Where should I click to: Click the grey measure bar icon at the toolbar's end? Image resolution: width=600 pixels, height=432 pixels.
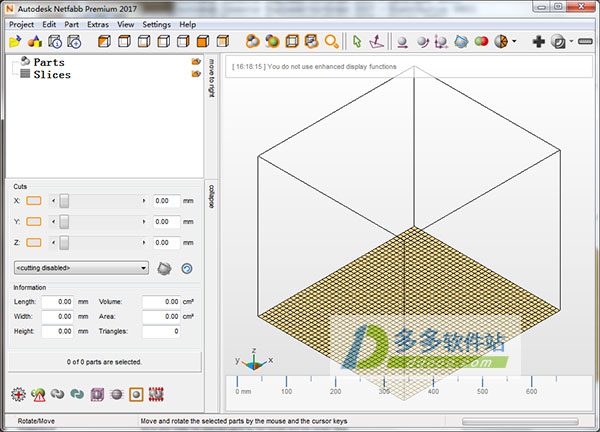coord(585,41)
